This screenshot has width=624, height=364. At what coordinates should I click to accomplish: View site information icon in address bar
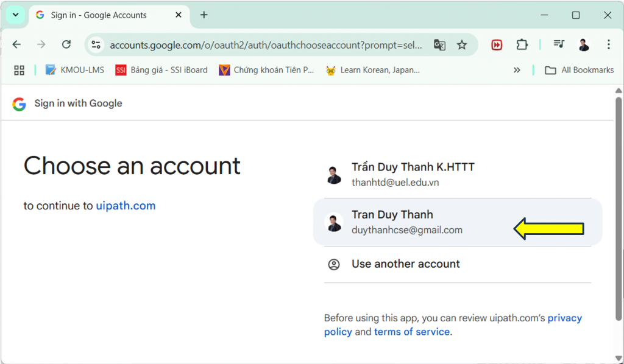click(x=96, y=45)
